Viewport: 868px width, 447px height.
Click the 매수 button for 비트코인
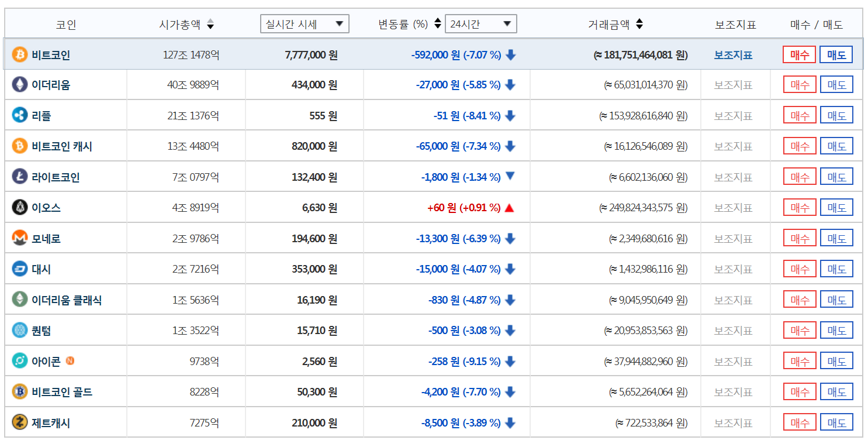pyautogui.click(x=799, y=54)
